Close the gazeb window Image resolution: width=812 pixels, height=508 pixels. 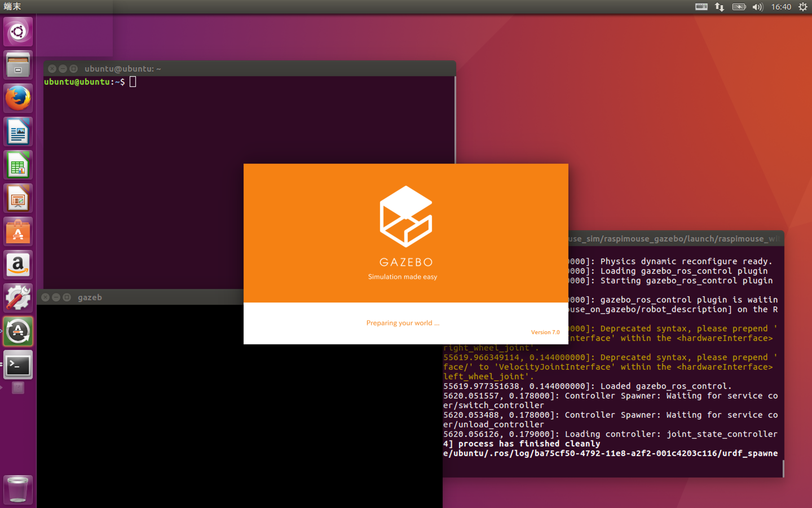(45, 297)
